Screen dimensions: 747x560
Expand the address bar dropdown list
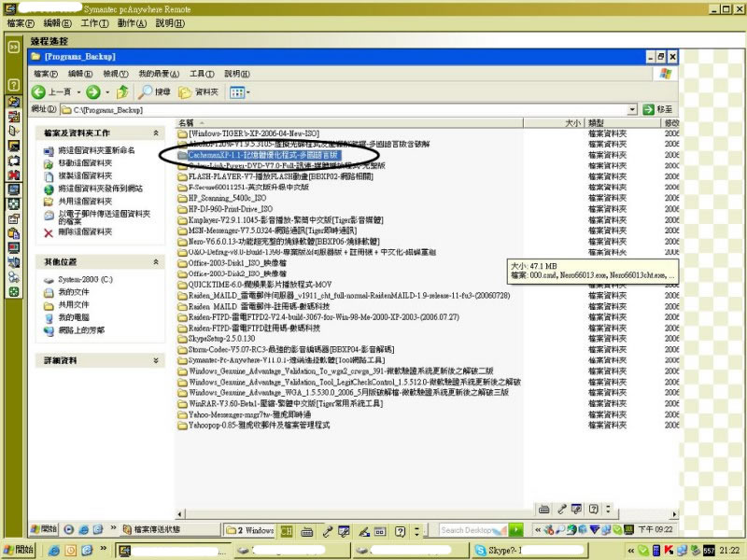(x=632, y=109)
